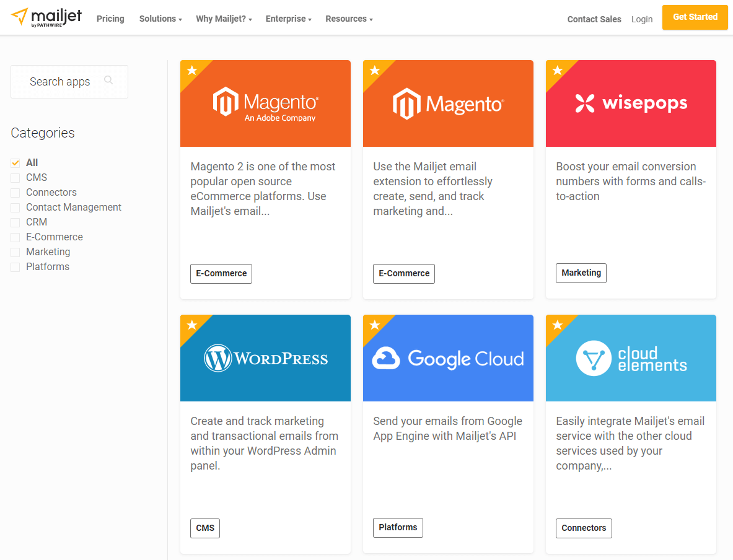Click the Cloud Elements logo banner
This screenshot has height=560, width=733.
pos(631,358)
